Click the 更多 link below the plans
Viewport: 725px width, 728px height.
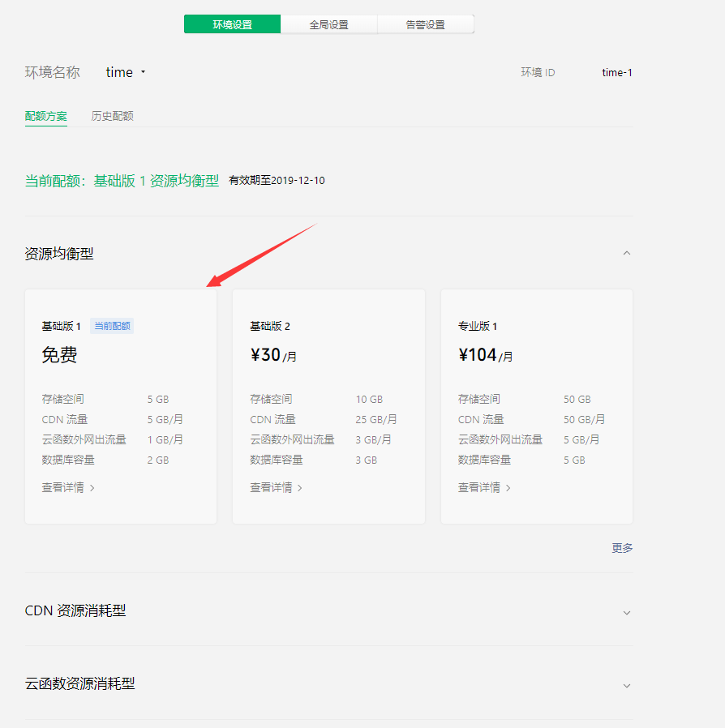pyautogui.click(x=621, y=548)
